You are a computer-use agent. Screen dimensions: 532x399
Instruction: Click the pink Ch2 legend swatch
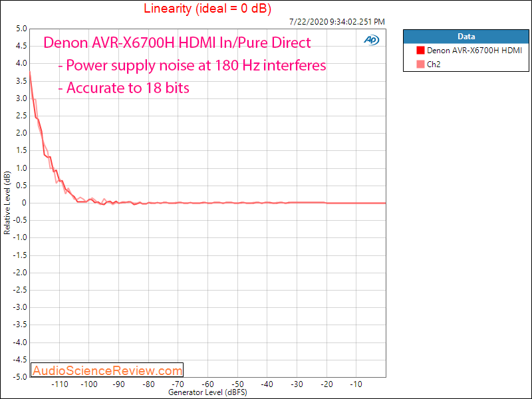(x=420, y=64)
